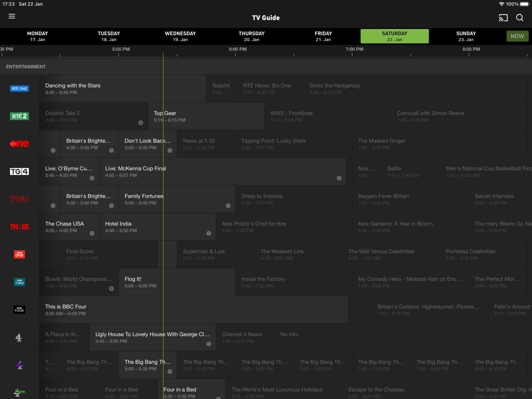Select the BBC One channel logo
Screen dimensions: 532x399
(x=19, y=254)
